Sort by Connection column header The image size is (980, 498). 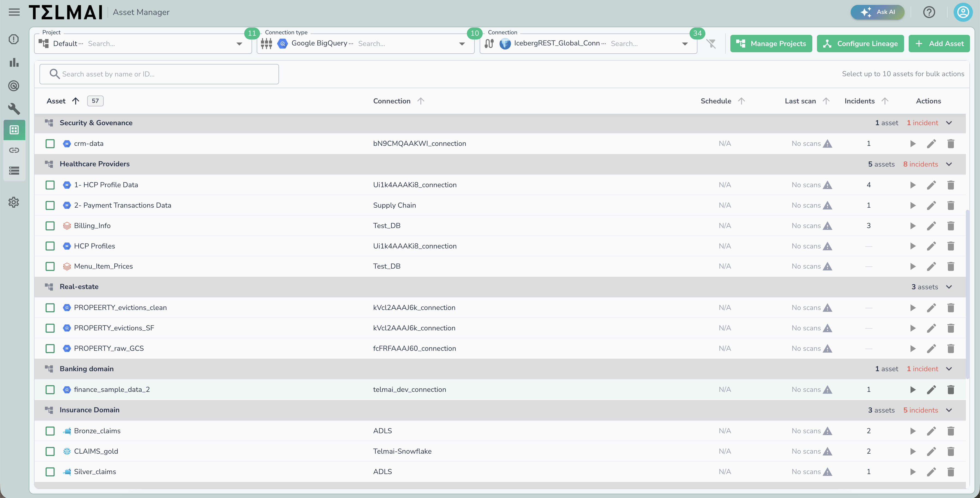point(398,101)
